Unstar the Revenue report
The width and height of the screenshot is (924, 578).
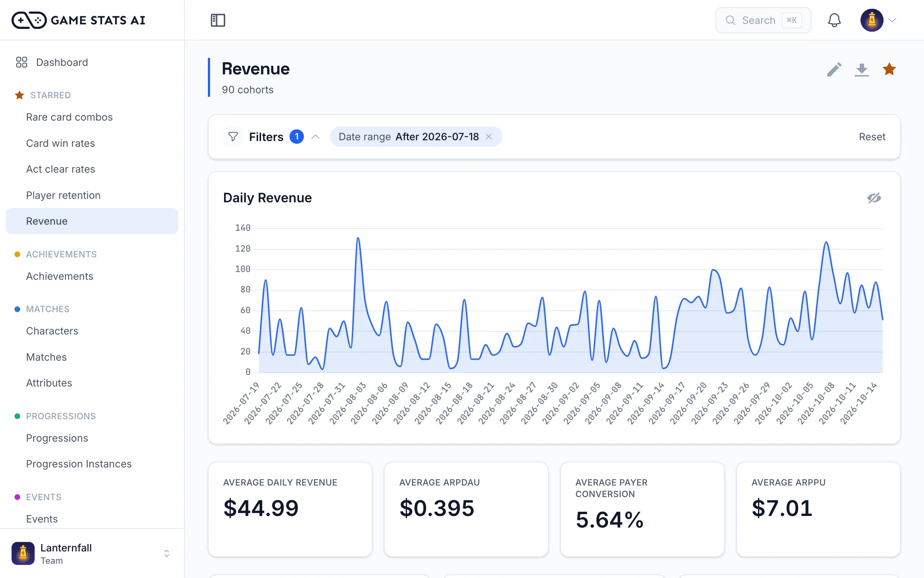pyautogui.click(x=889, y=69)
